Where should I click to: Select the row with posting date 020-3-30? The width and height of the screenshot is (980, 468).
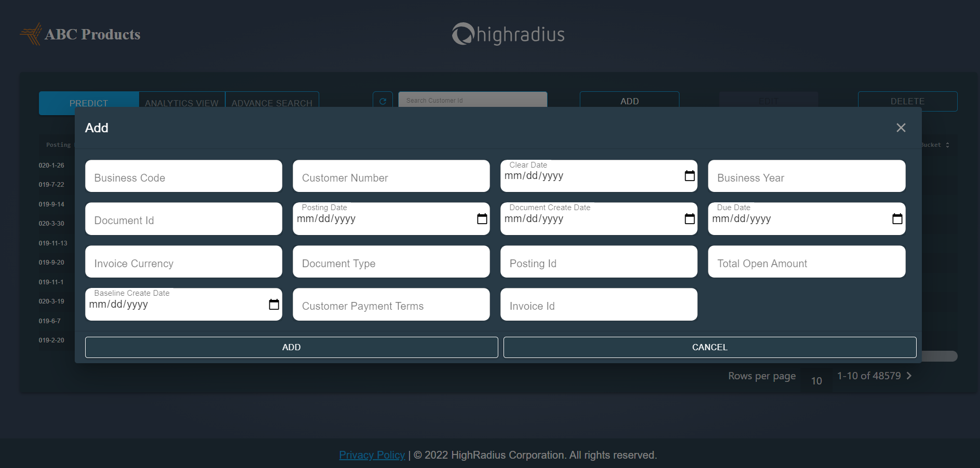pyautogui.click(x=51, y=223)
